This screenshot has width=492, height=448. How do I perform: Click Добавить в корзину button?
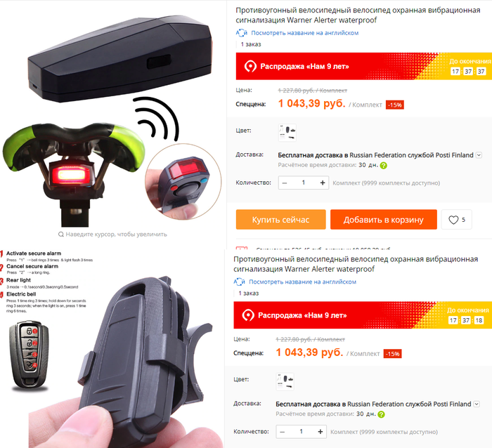[384, 220]
